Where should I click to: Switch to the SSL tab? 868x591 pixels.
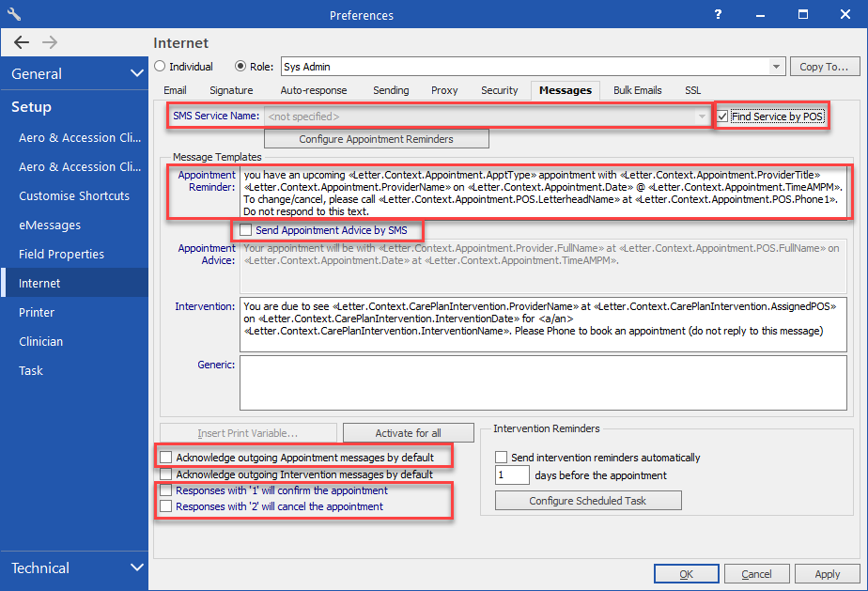tap(692, 90)
